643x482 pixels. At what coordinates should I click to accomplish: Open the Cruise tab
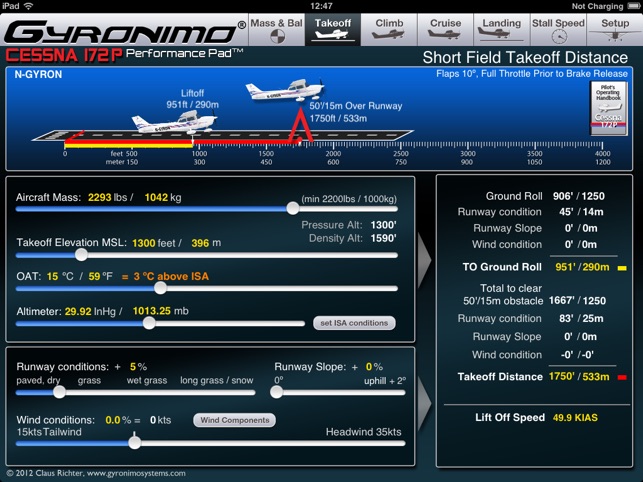445,30
